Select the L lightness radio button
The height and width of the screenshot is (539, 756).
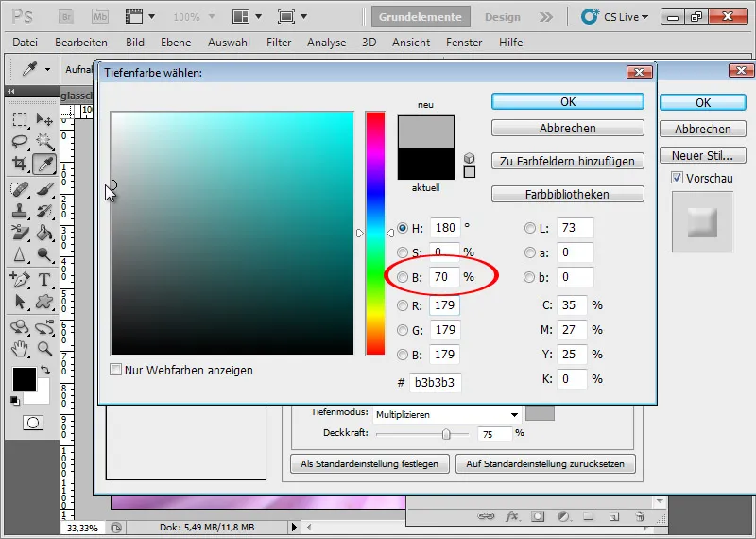pos(530,228)
